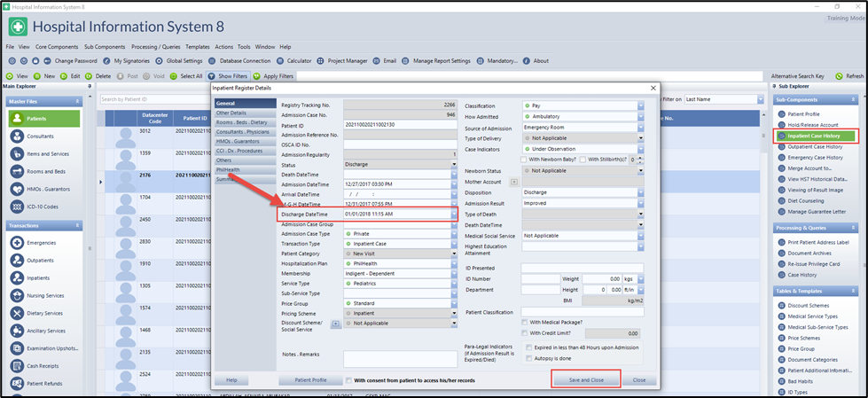Open Nursing Services transactions

(46, 295)
